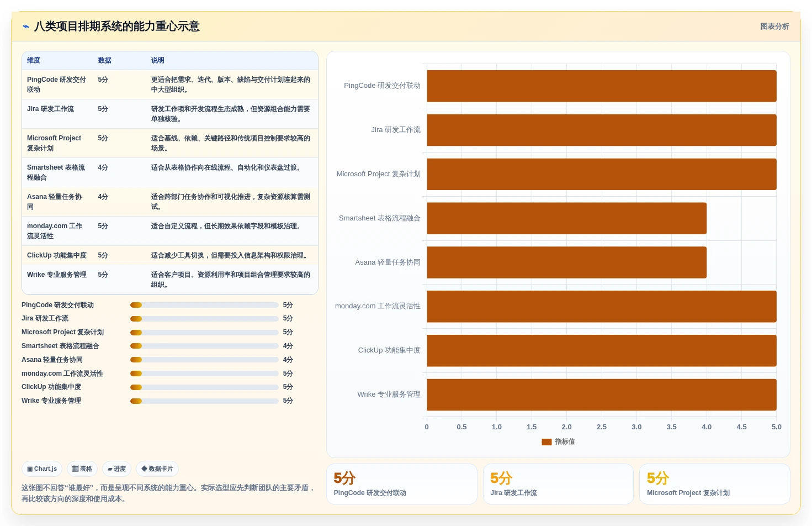Click the 4分 value beside Smartsheet progress bar

(288, 346)
